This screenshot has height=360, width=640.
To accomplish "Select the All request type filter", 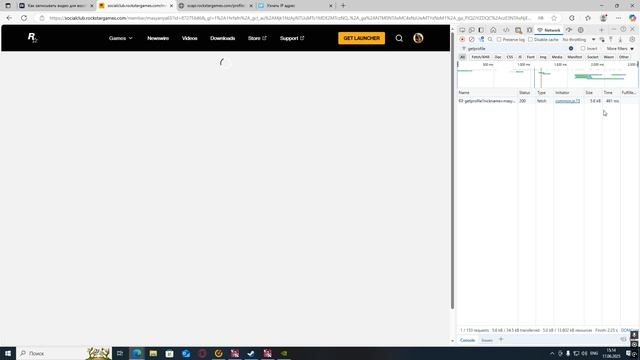I will point(462,57).
